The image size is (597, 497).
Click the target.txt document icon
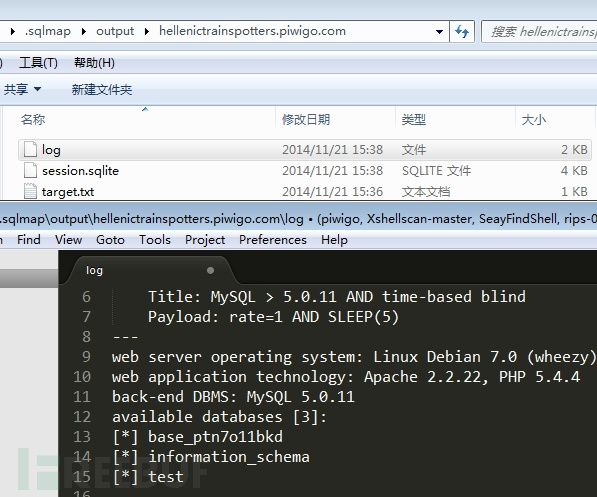[30, 191]
